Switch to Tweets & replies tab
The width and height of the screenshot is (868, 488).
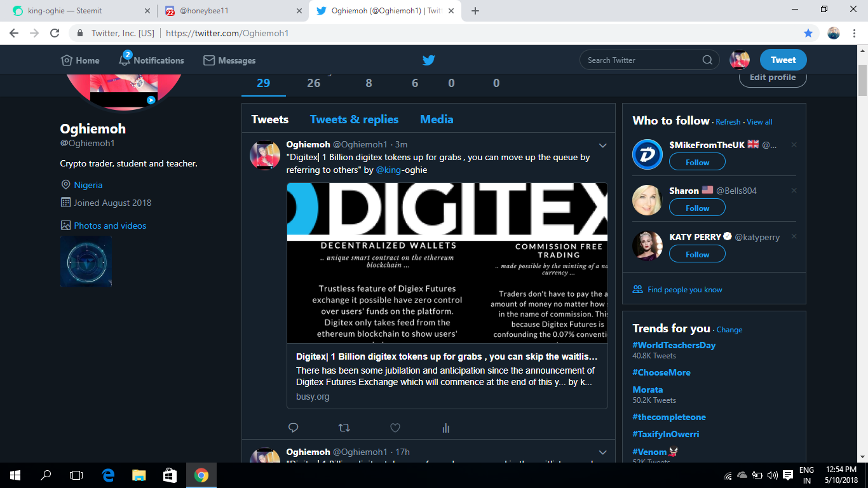tap(354, 119)
